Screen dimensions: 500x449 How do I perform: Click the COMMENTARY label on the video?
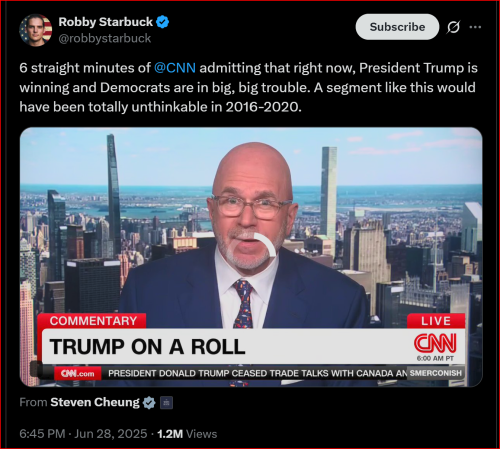click(93, 321)
